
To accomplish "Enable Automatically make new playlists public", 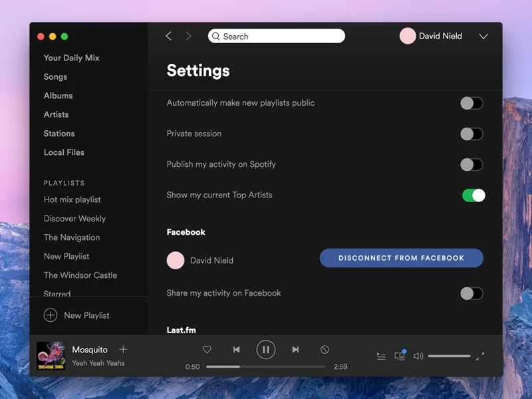I will click(471, 103).
